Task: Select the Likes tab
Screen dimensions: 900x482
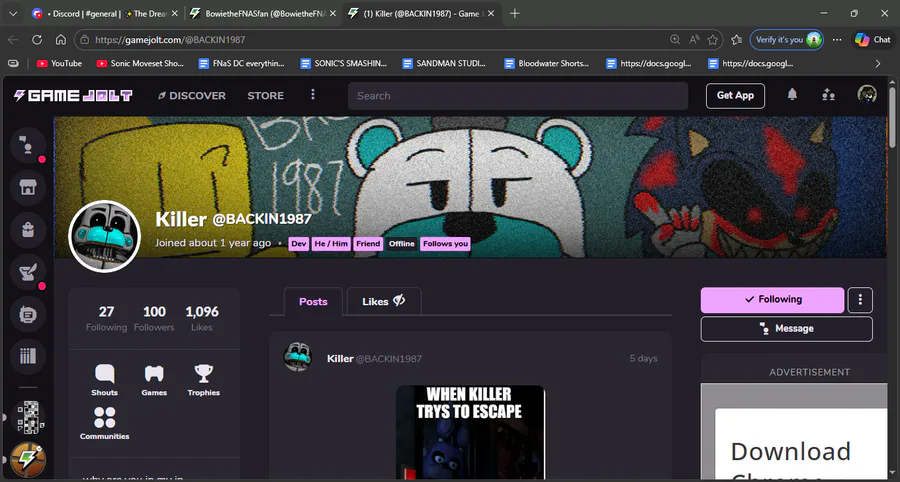Action: 384,302
